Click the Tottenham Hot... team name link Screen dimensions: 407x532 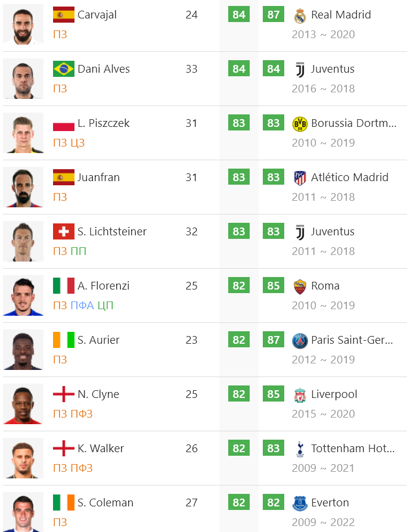pos(353,448)
